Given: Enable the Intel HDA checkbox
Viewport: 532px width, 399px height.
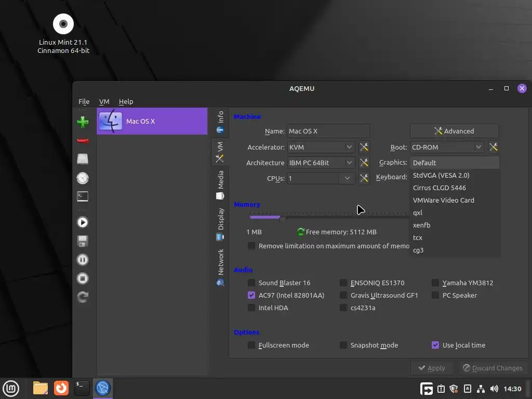Looking at the screenshot, I should [251, 308].
